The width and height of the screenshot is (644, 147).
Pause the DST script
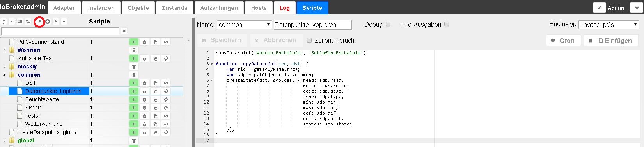coord(134,83)
